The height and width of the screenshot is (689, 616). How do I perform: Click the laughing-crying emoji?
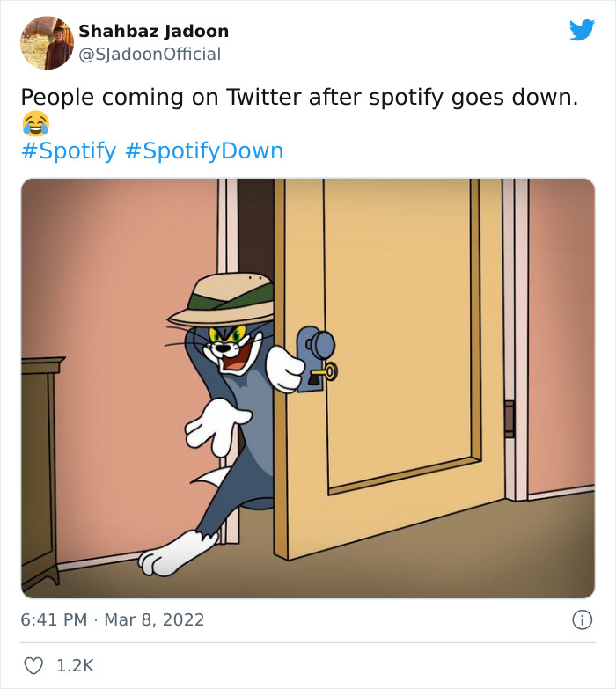[36, 123]
